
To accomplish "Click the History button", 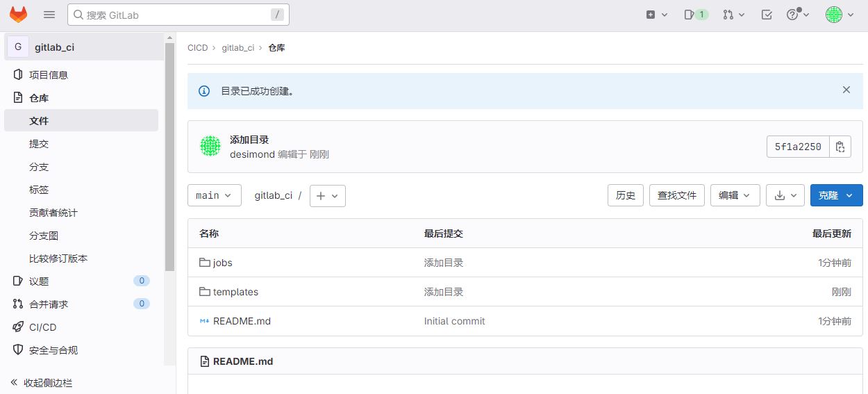I will pos(626,195).
